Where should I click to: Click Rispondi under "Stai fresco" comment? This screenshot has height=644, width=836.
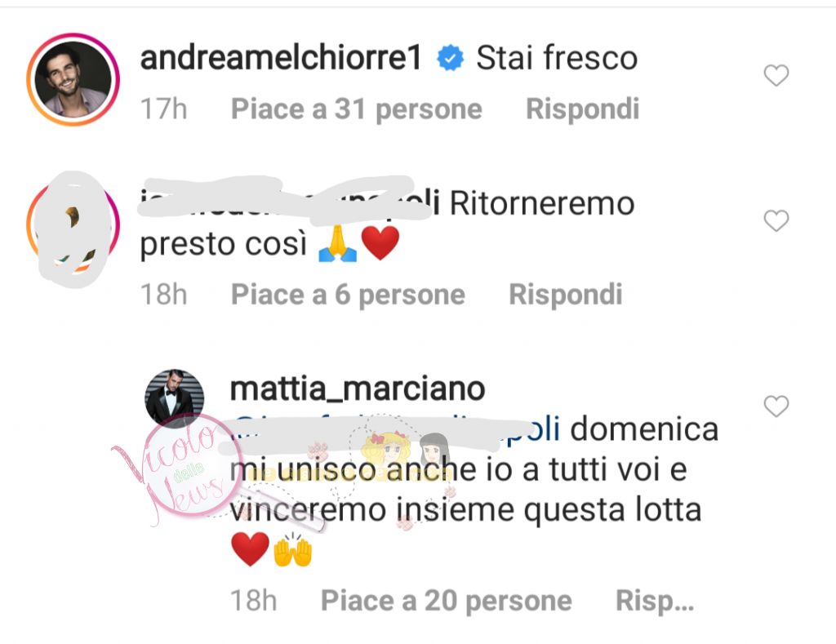coord(582,109)
